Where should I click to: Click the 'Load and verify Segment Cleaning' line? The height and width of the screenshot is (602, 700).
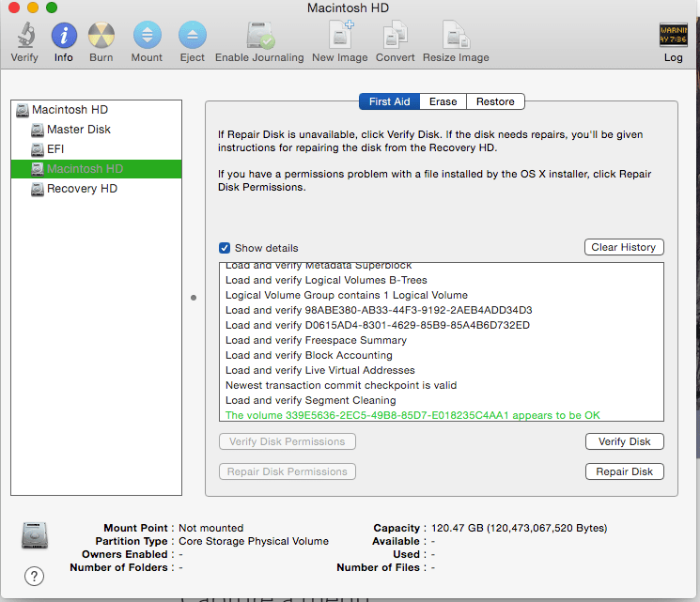tap(311, 400)
